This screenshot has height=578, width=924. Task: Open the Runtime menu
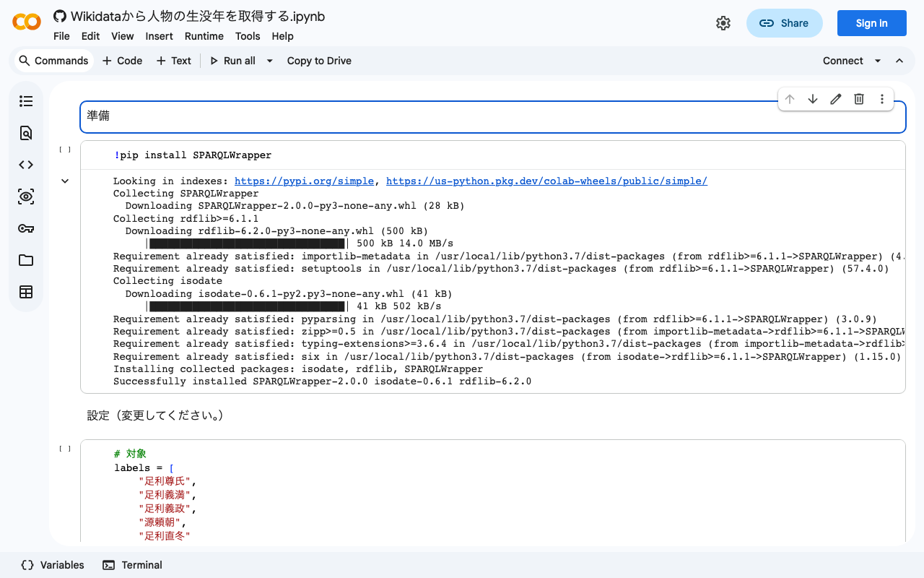tap(204, 36)
